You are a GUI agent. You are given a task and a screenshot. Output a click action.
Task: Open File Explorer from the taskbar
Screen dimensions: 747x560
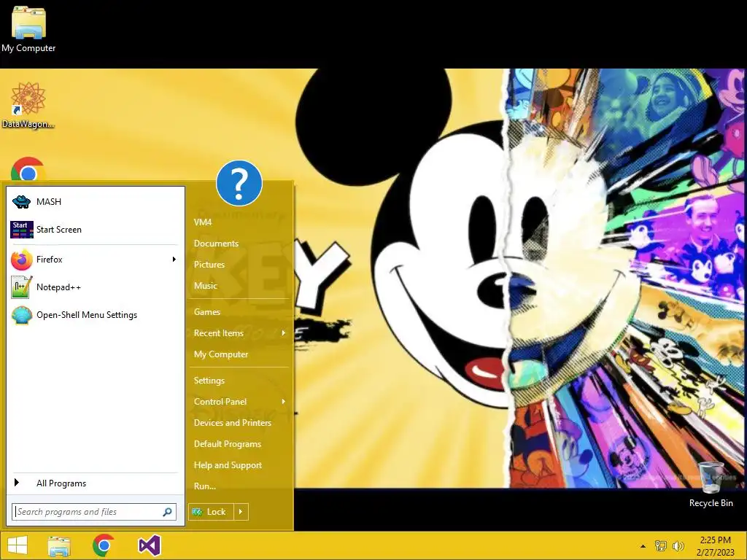59,545
